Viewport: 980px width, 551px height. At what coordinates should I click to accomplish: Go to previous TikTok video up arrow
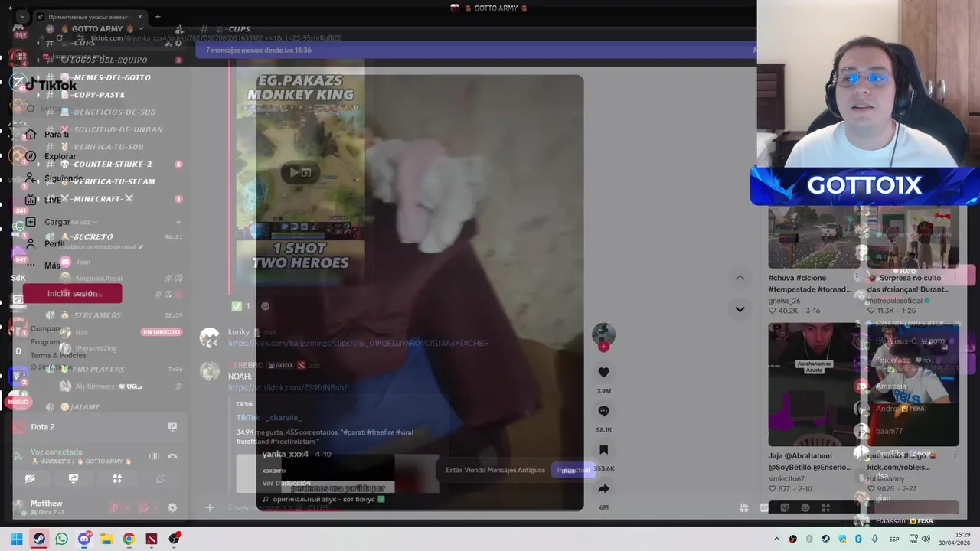740,277
